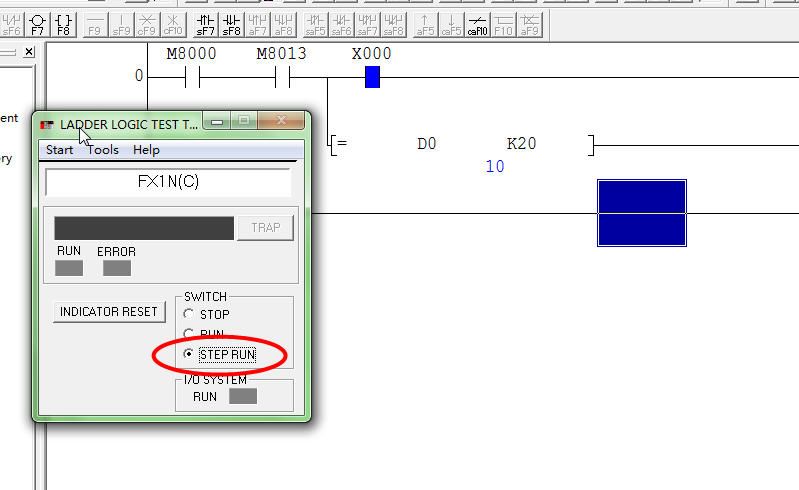
Task: Click the X000 contact in the ladder
Action: click(372, 77)
